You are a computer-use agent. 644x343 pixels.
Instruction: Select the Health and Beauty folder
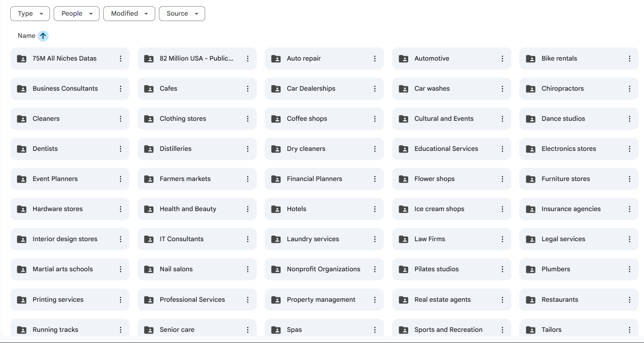tap(197, 209)
